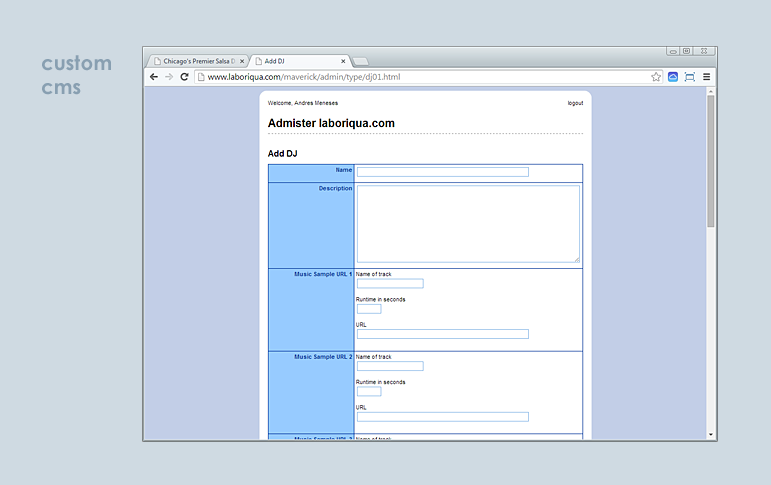Click the blue cloud extension icon

[x=673, y=77]
